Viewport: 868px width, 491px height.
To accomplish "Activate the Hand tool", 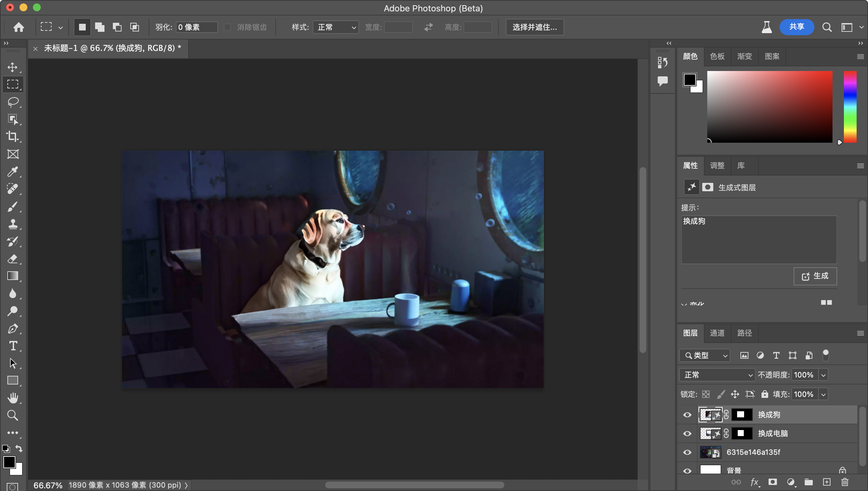I will point(13,398).
